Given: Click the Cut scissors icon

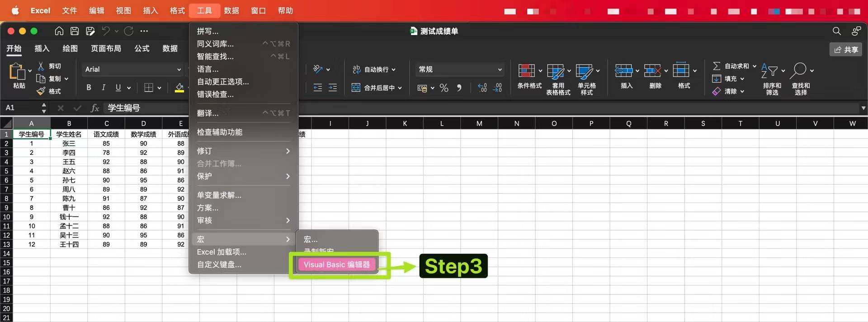Looking at the screenshot, I should tap(41, 66).
